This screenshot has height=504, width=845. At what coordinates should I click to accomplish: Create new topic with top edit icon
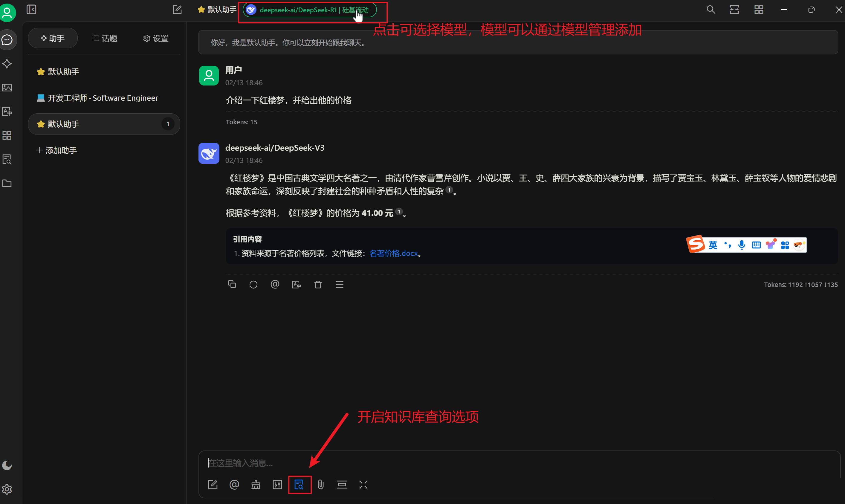(x=177, y=10)
